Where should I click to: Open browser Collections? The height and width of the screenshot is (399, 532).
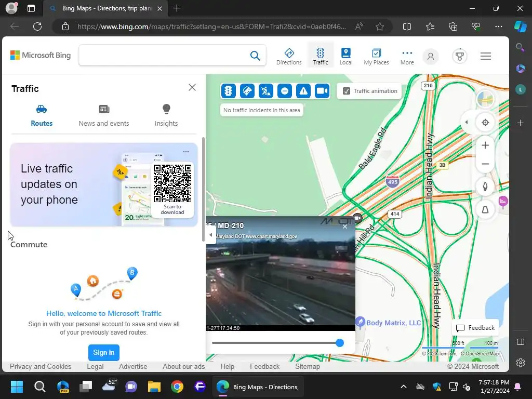point(453,26)
